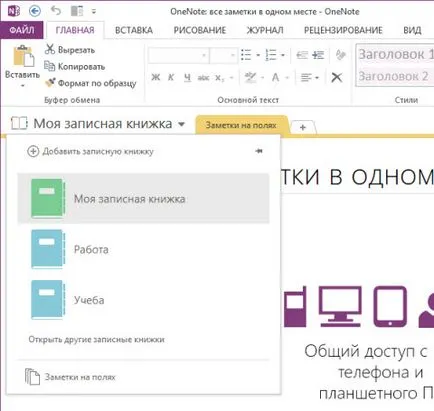This screenshot has width=434, height=411.
Task: Switch to the ГЛАВНАЯ tab
Action: 75,30
